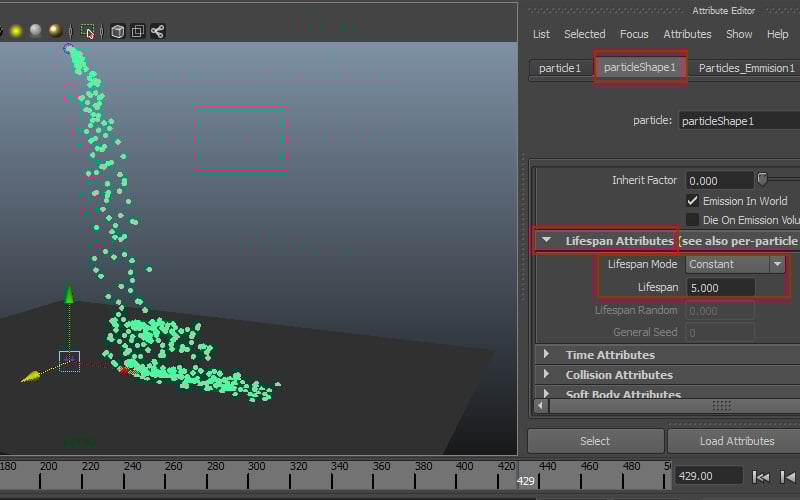Image resolution: width=800 pixels, height=500 pixels.
Task: Click yellow move manipulator arrow
Action: 31,377
